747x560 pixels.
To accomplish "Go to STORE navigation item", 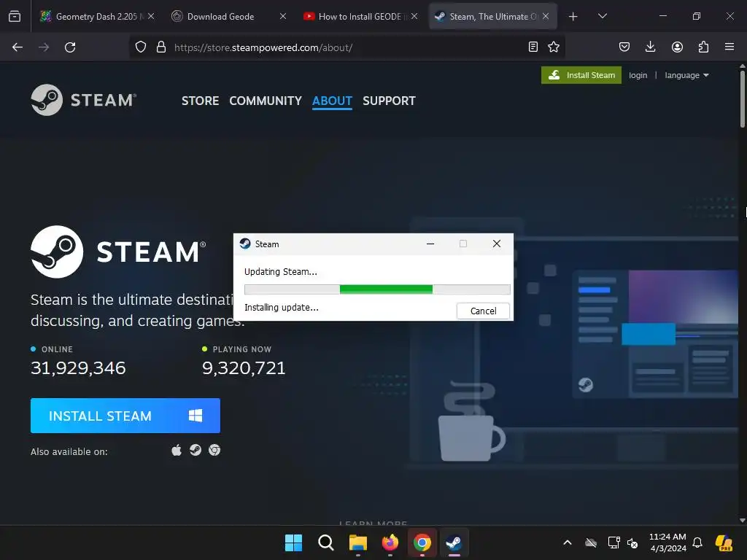I will click(200, 101).
